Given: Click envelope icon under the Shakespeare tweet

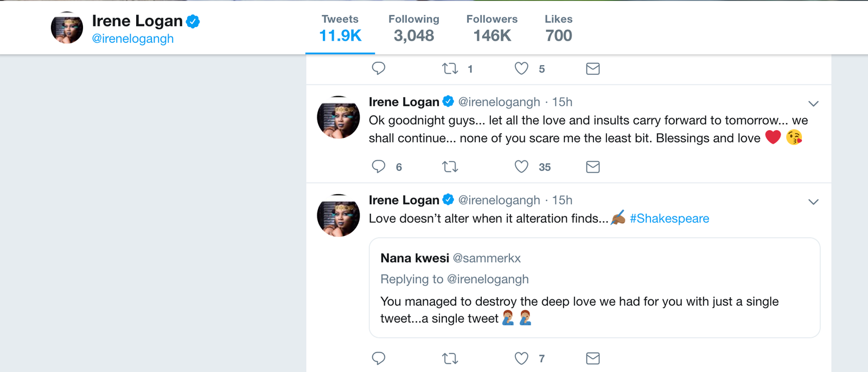Looking at the screenshot, I should click(593, 358).
